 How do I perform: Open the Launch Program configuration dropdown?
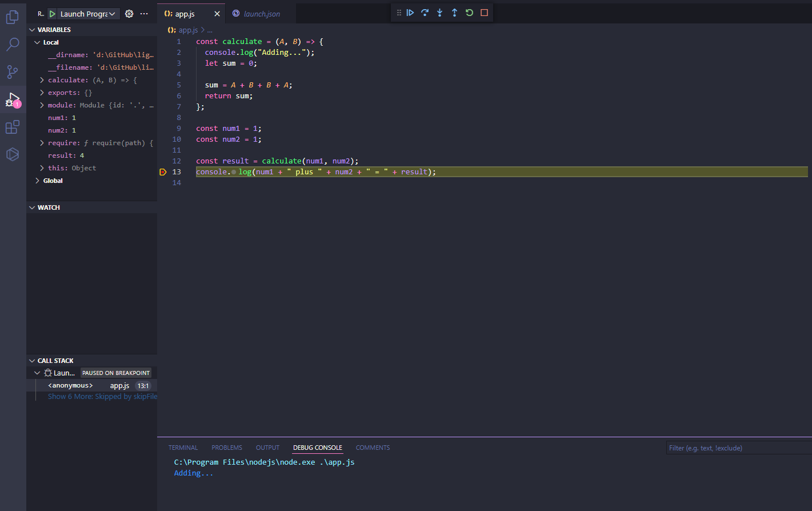pos(86,13)
